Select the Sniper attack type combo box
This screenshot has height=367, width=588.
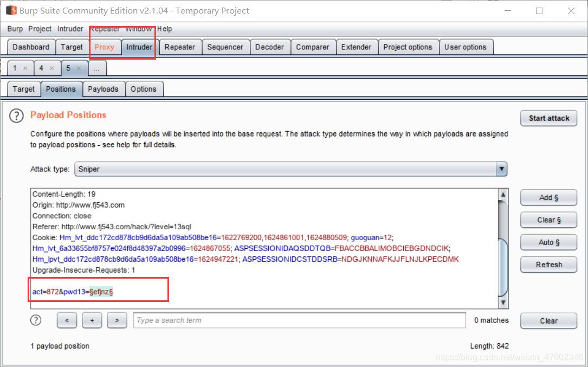pos(290,169)
